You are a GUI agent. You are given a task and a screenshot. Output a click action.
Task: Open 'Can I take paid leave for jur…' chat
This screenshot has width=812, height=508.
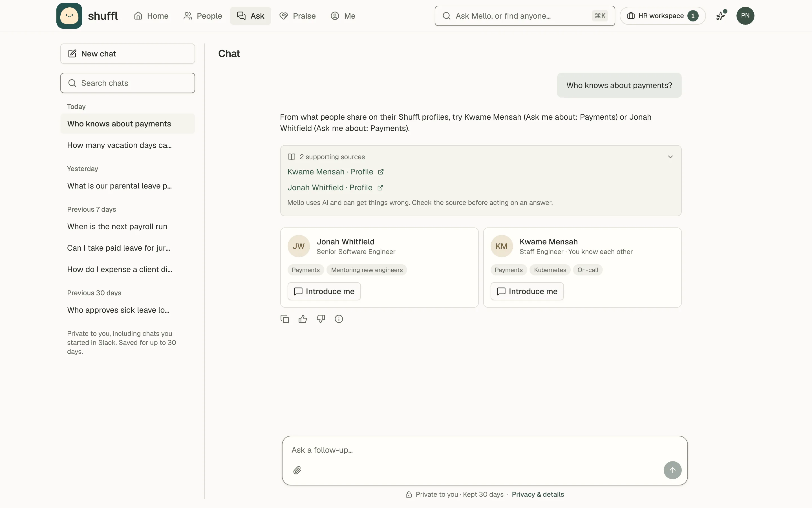[x=127, y=248]
